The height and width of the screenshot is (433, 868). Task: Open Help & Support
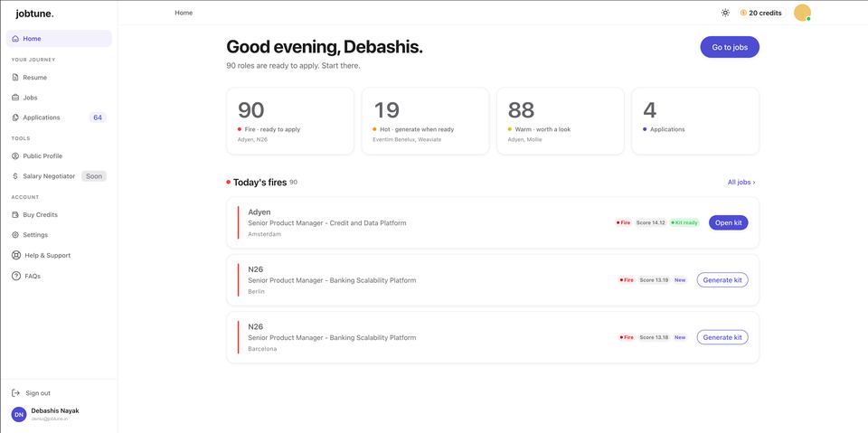coord(59,255)
